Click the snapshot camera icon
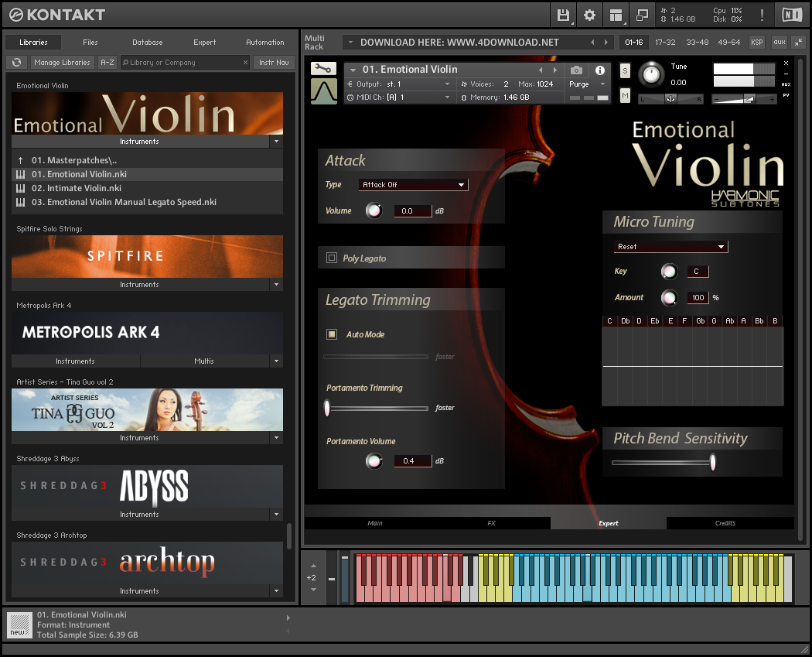Image resolution: width=812 pixels, height=657 pixels. click(576, 70)
